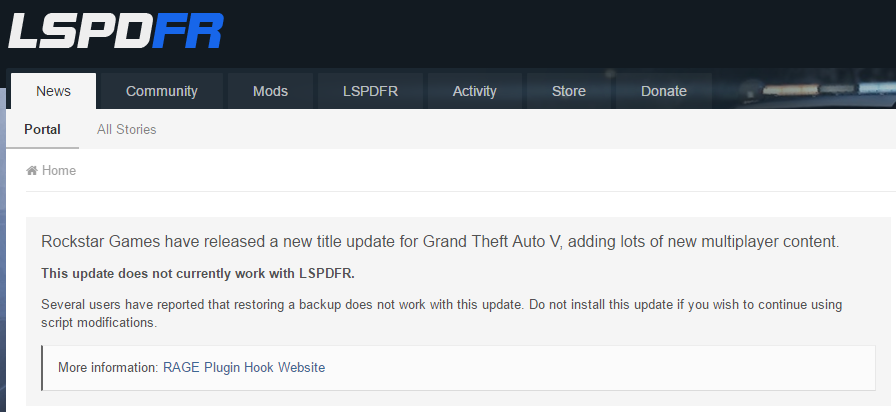Image resolution: width=896 pixels, height=412 pixels.
Task: Open the Store tab
Action: 569,91
